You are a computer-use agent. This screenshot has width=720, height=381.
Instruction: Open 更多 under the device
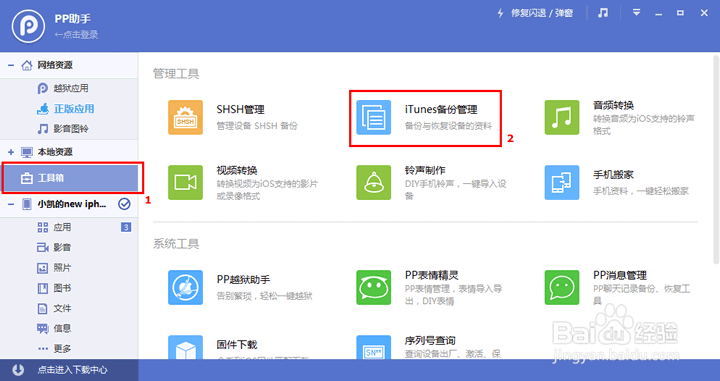(62, 348)
